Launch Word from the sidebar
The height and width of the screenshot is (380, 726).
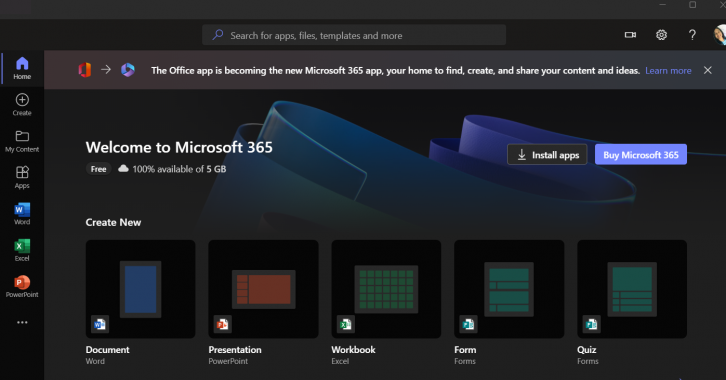[x=22, y=214]
